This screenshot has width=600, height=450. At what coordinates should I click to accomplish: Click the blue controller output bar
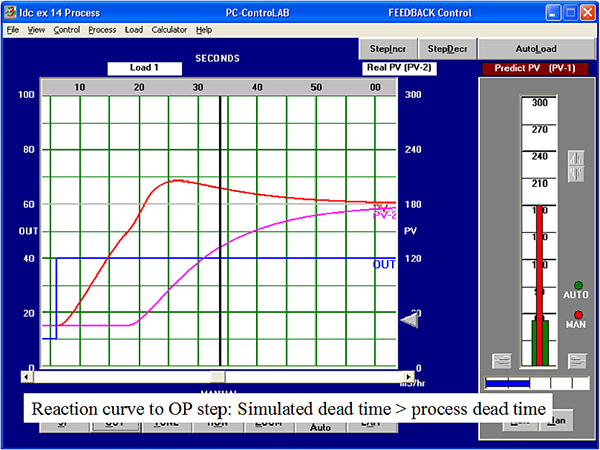coord(507,383)
